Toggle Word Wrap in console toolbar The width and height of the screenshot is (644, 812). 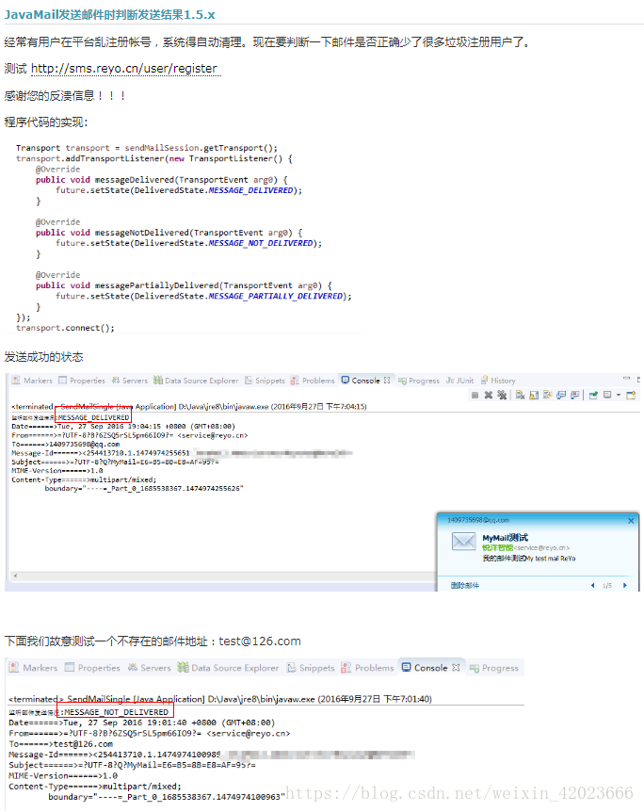coord(548,395)
